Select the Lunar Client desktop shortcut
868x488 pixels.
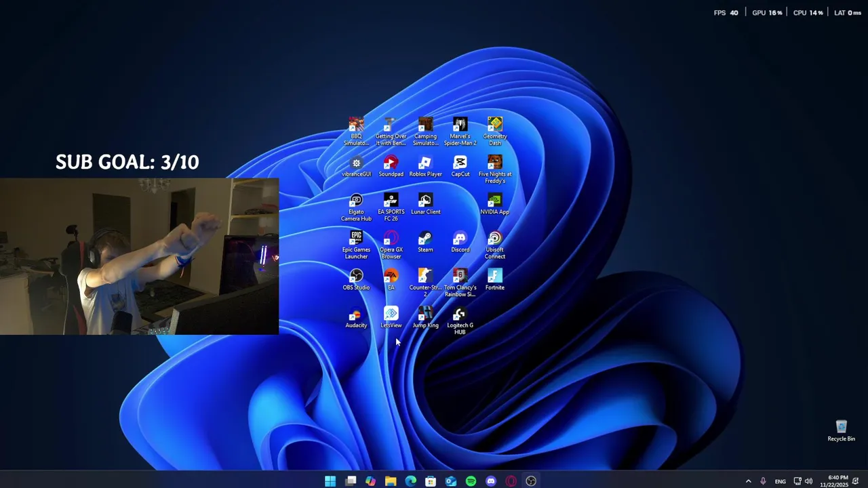point(425,204)
